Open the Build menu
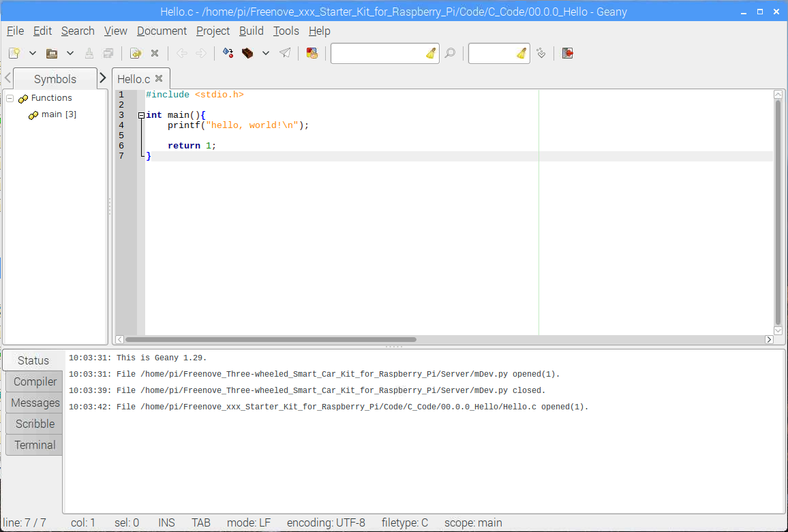 click(251, 31)
